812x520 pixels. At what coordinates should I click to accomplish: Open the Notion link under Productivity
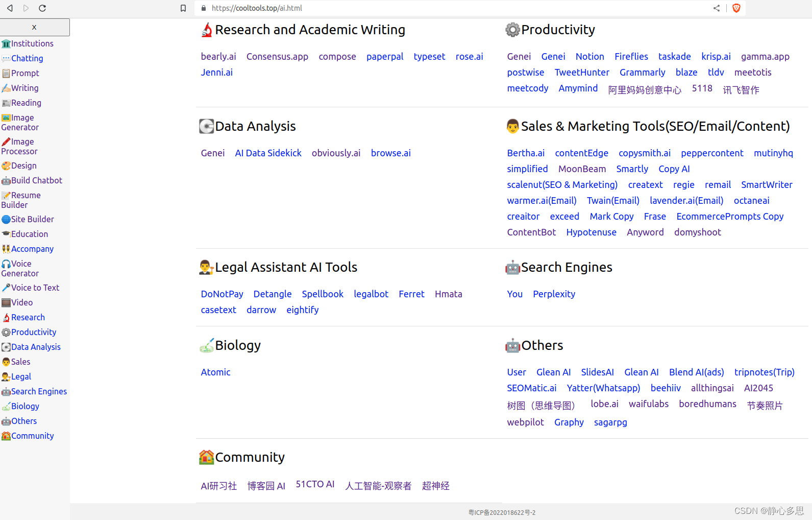coord(589,57)
